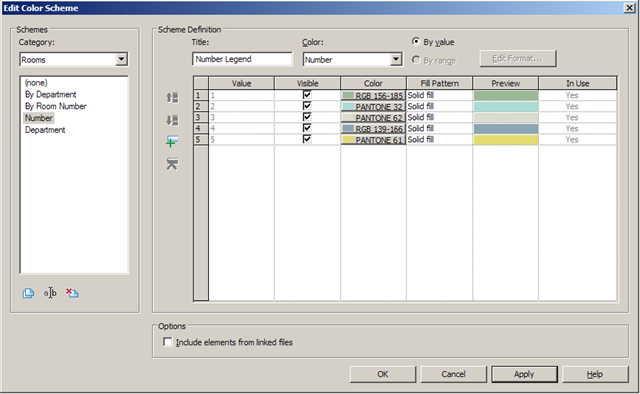
Task: Click the yellow preview bar for value 5
Action: [x=506, y=139]
